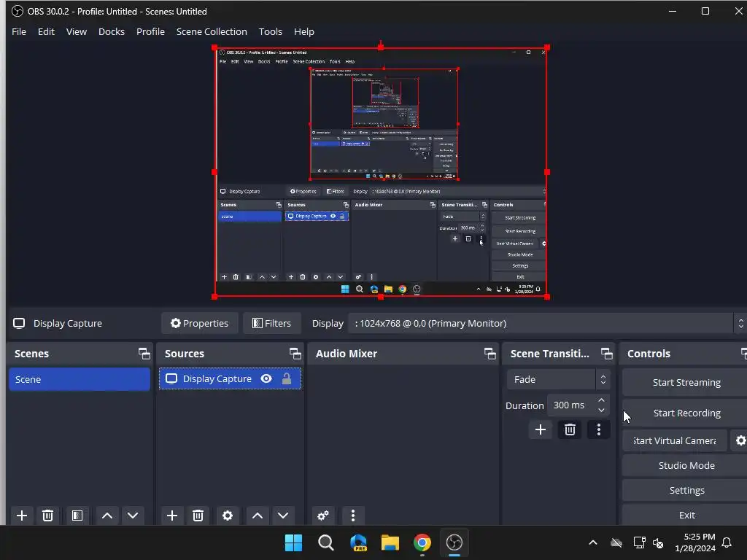The width and height of the screenshot is (747, 560).
Task: Decrease transition duration with down arrow
Action: point(601,411)
